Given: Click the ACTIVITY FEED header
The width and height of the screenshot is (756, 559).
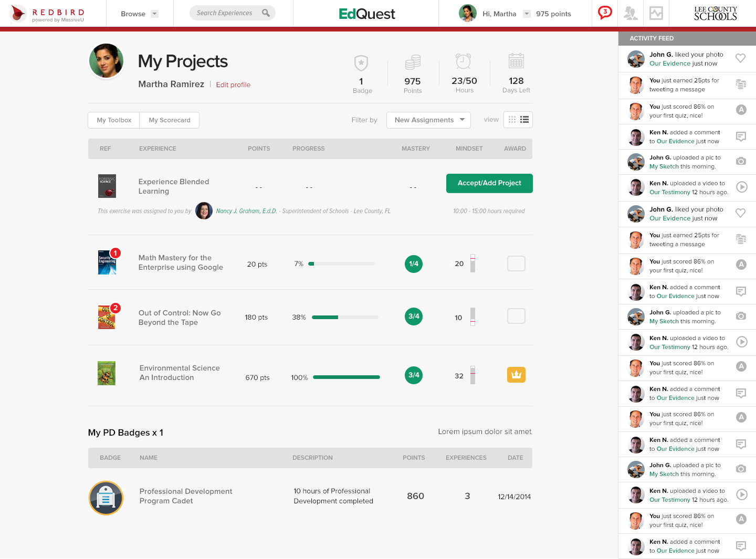Looking at the screenshot, I should tap(687, 38).
